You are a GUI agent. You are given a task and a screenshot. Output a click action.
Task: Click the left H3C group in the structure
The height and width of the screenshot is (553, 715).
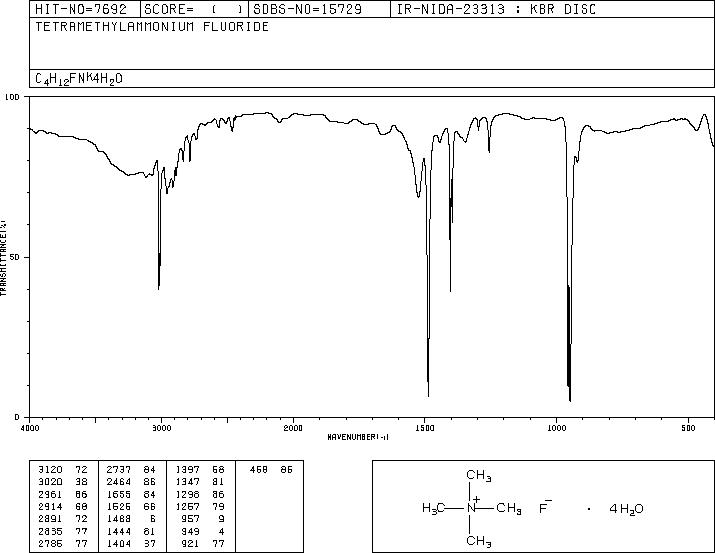click(x=433, y=508)
